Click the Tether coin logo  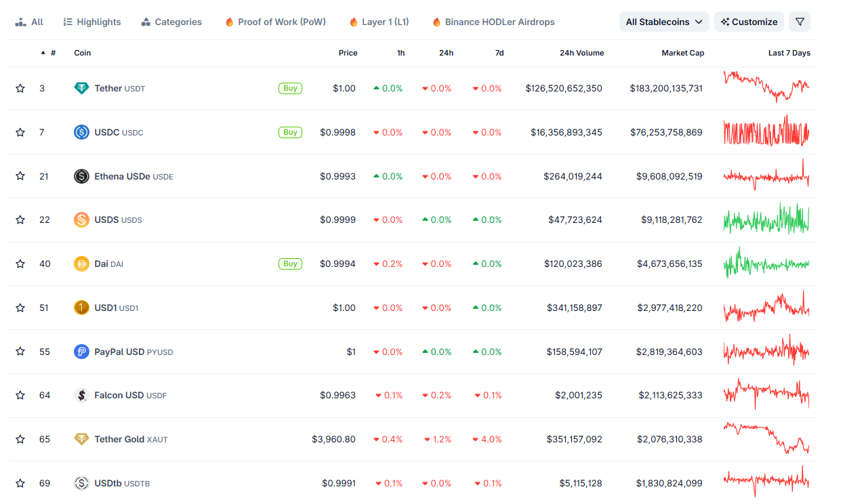81,88
